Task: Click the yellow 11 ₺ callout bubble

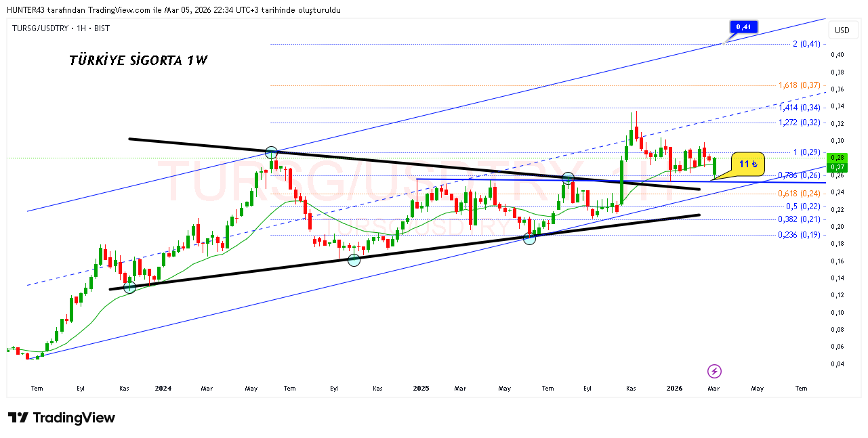Action: [747, 164]
